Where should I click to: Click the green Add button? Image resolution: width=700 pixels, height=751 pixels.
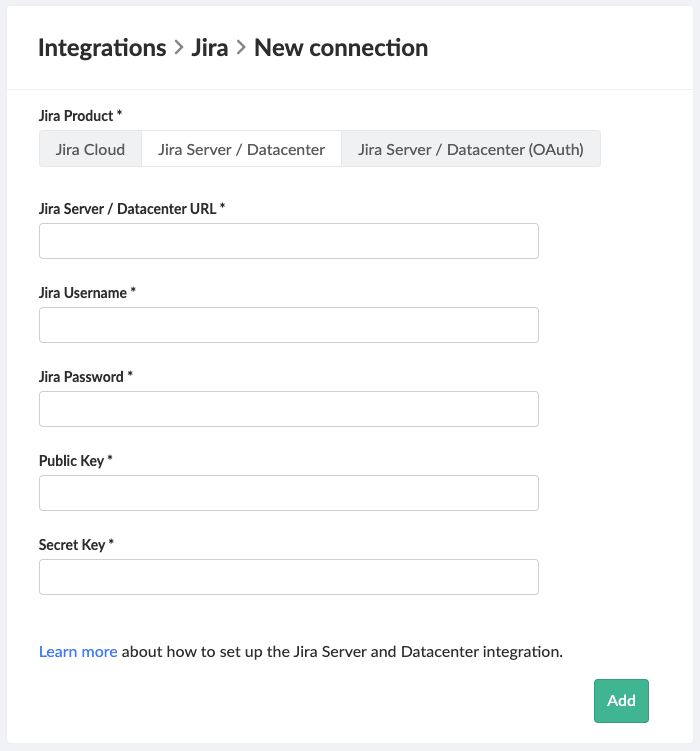click(x=621, y=701)
